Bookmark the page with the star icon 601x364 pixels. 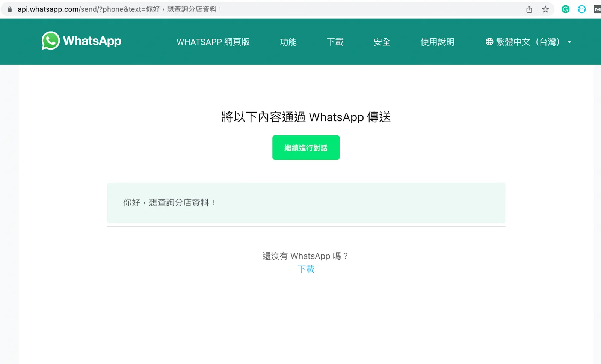pos(545,9)
